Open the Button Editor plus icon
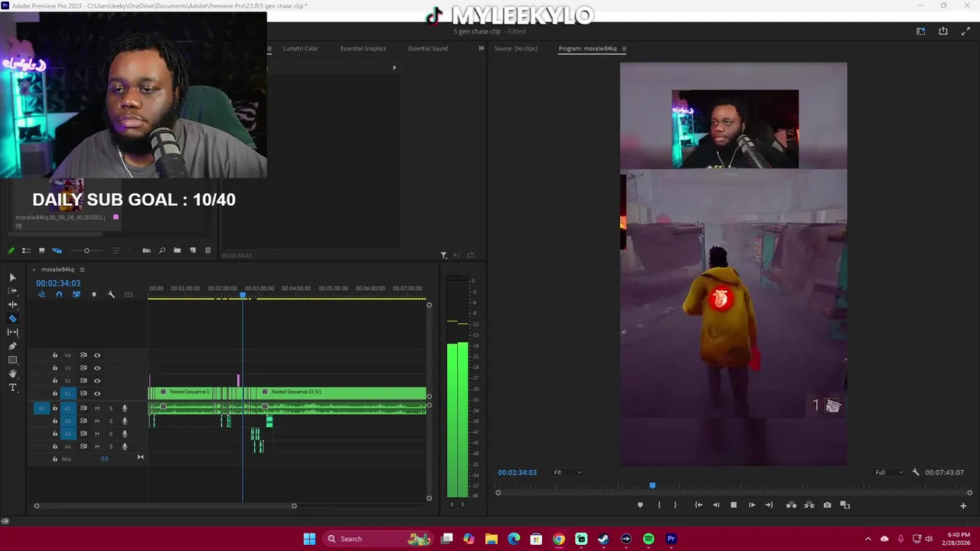The image size is (980, 551). pos(963,505)
